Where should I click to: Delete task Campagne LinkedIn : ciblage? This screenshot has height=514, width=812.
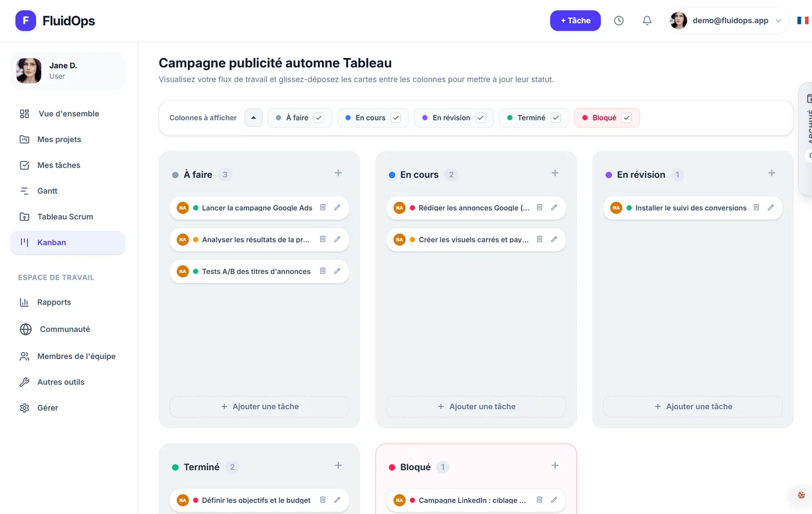539,500
